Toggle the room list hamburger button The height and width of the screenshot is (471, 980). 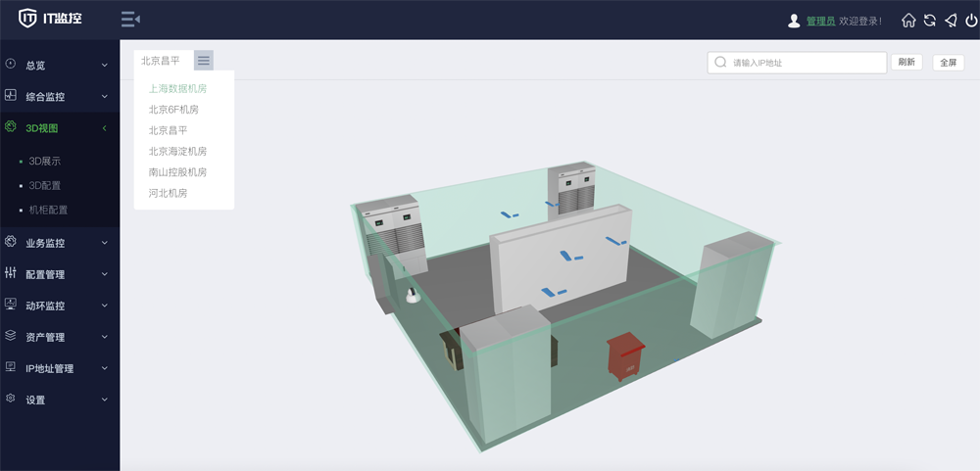203,61
